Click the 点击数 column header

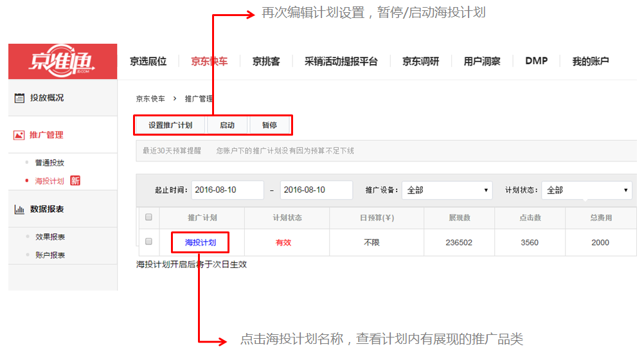point(530,218)
